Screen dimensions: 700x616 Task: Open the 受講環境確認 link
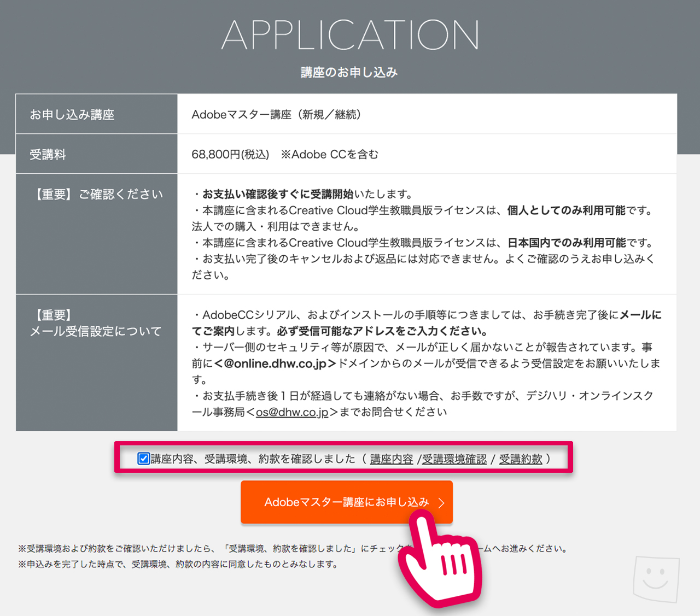(x=454, y=459)
